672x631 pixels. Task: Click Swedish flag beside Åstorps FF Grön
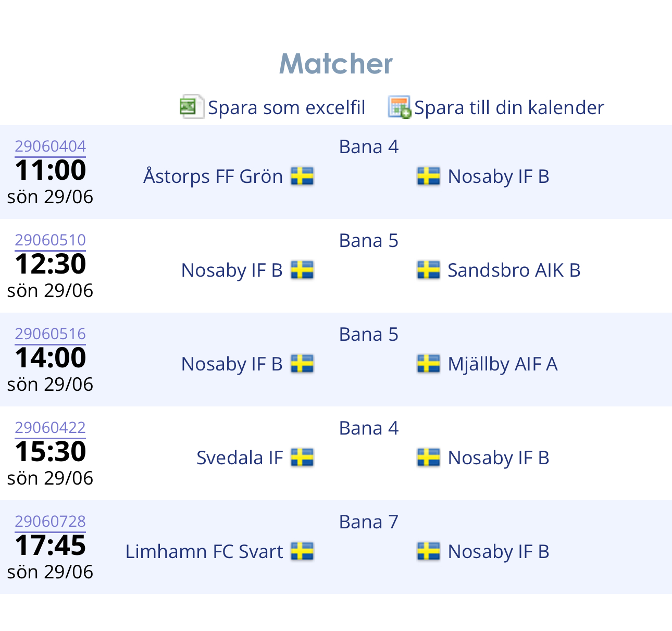pyautogui.click(x=302, y=176)
